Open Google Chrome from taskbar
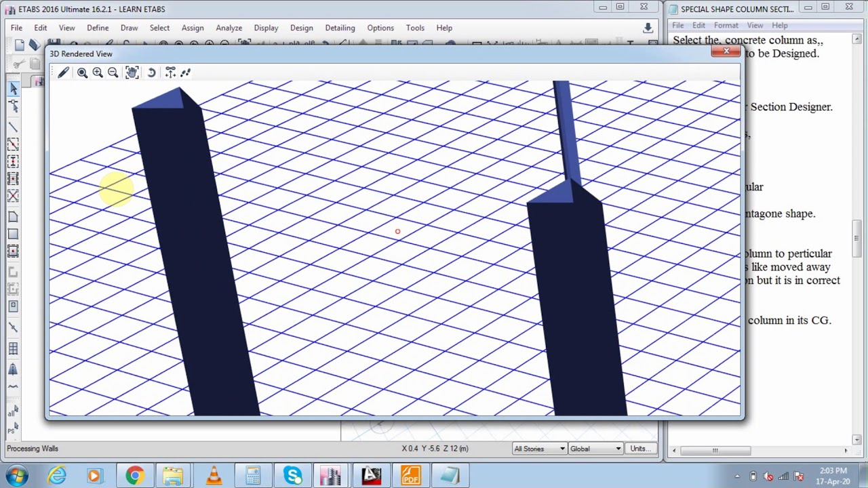Image resolution: width=868 pixels, height=488 pixels. click(134, 476)
